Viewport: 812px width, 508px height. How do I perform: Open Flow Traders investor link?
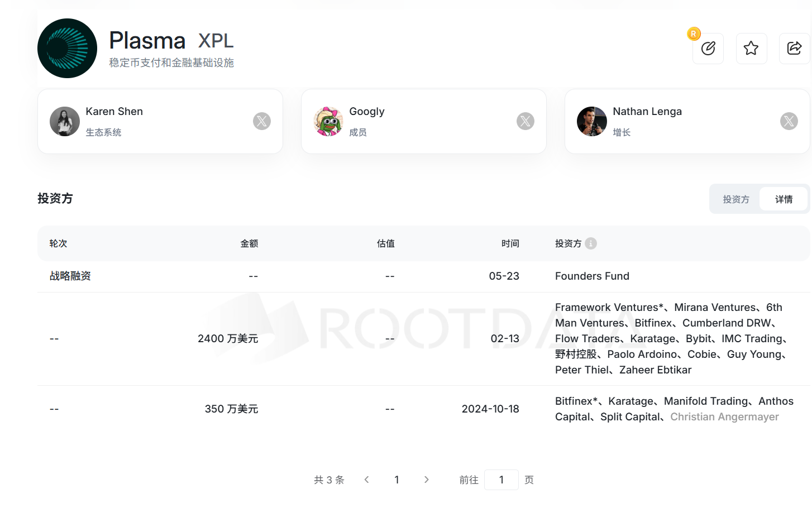tap(587, 338)
